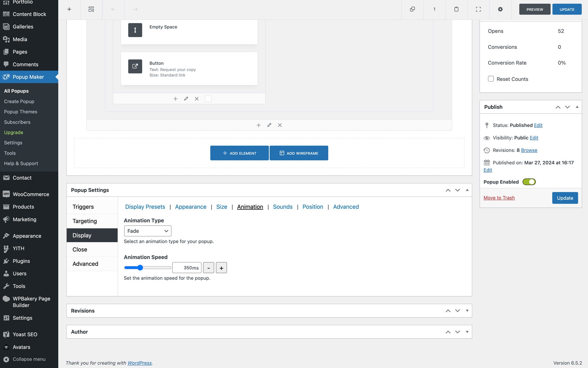Click the Animation Speed slider handle
Screen dimensions: 588x368
click(x=140, y=268)
